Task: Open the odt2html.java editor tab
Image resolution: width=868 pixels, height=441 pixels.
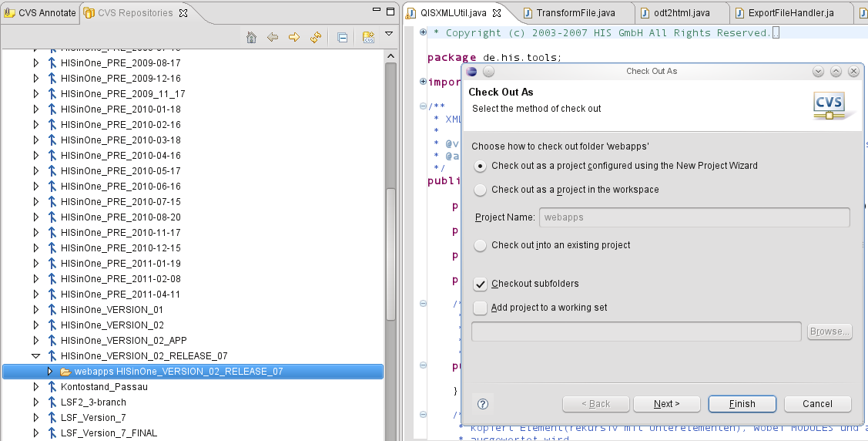Action: (x=682, y=13)
